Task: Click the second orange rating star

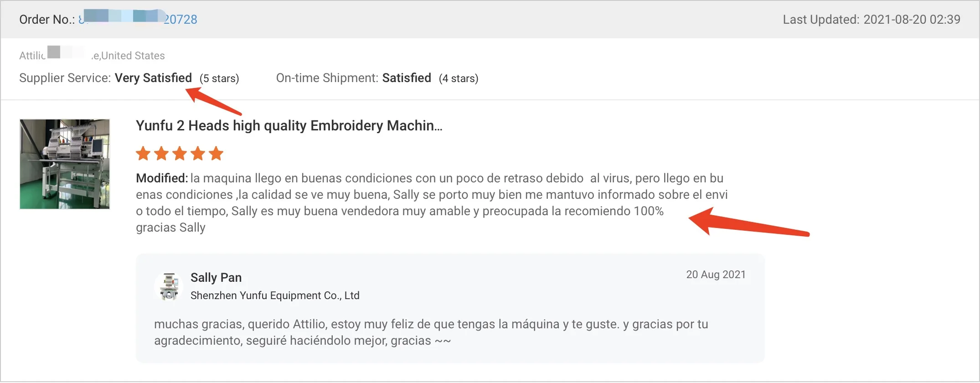Action: (x=161, y=154)
